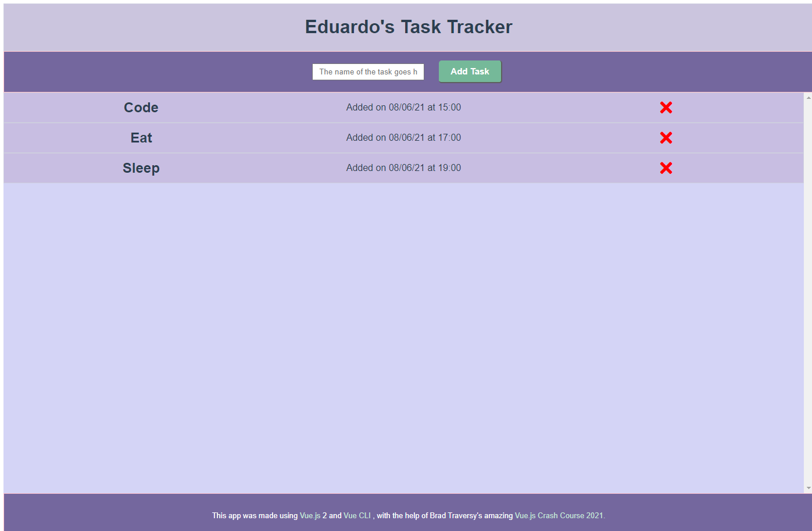The height and width of the screenshot is (531, 812).
Task: Click the timestamp for the Sleep task
Action: (x=403, y=168)
